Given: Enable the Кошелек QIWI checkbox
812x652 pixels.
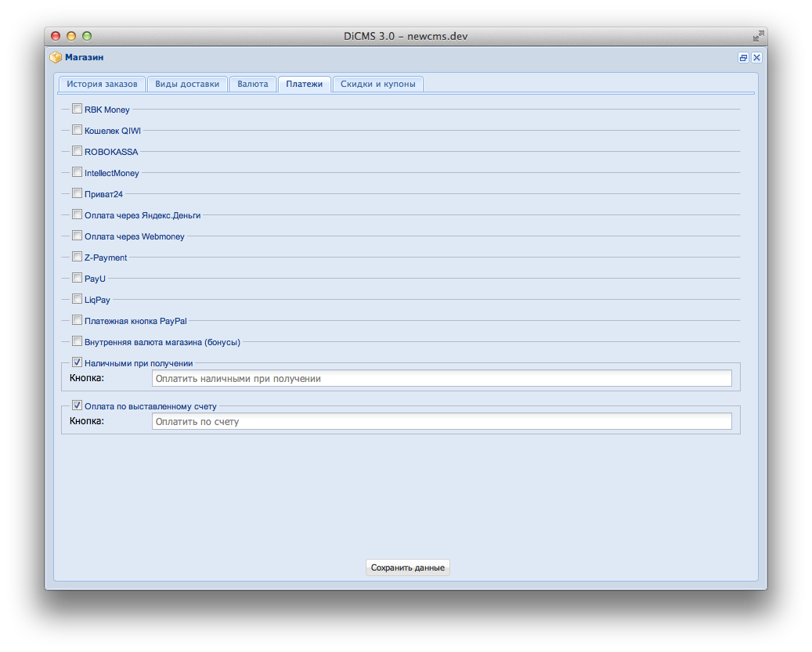Looking at the screenshot, I should point(78,130).
